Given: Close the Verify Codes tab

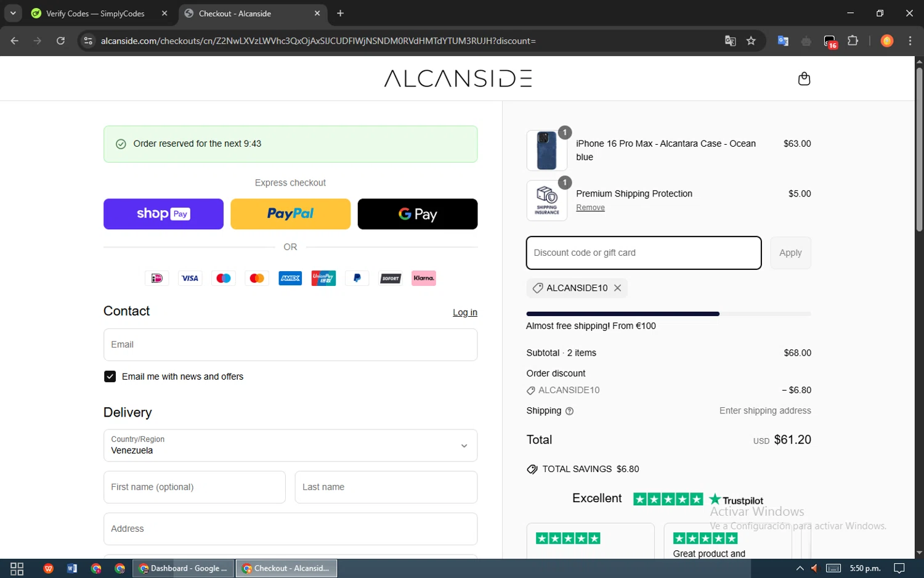Looking at the screenshot, I should 164,14.
